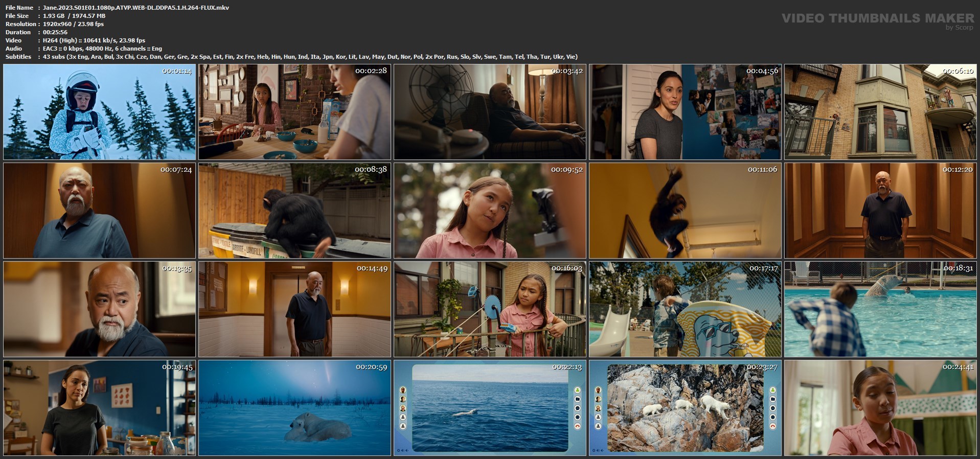980x459 pixels.
Task: Select the 00:09:52 girl in pink shirt thumbnail
Action: click(x=490, y=211)
